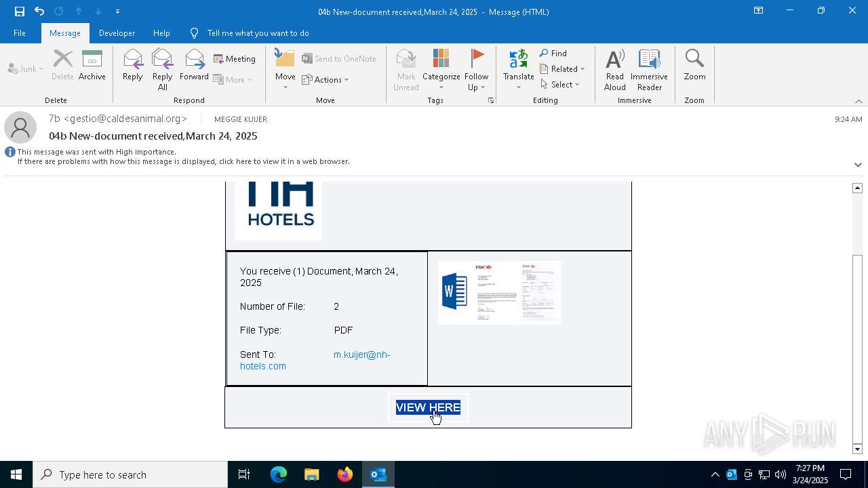Open Tags dialog launcher

(x=490, y=100)
